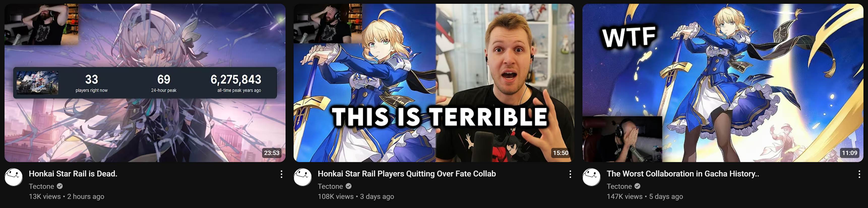Screen dimensions: 868x208
Task: Open "Honkai Star Rail Players Quitting Over Fate Collab" title
Action: (407, 174)
